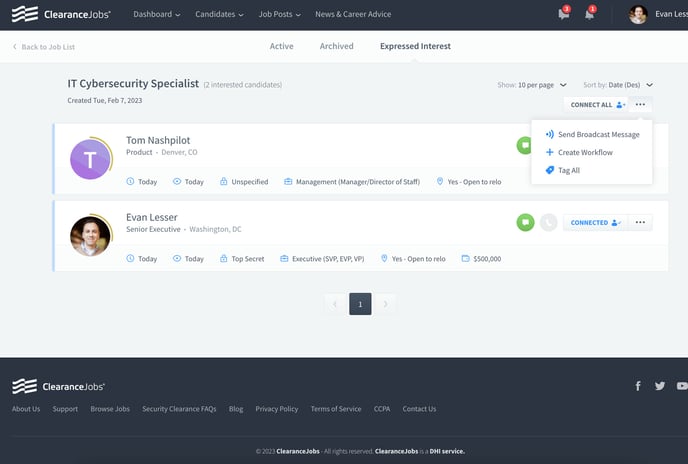This screenshot has height=464, width=688.
Task: Click location pin in Evan Lesser row
Action: tap(384, 259)
